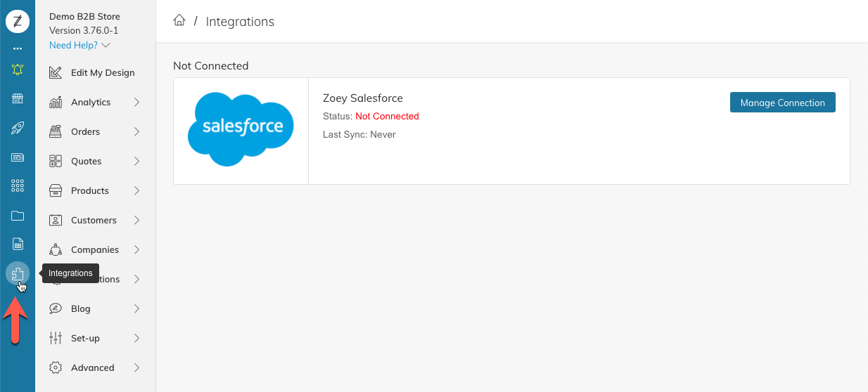Click the calculator sheet icon in sidebar

coord(18,244)
